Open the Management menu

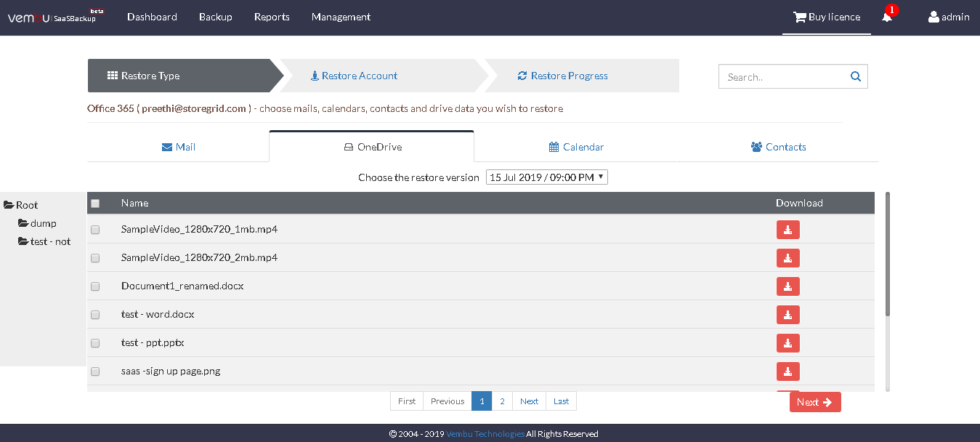pyautogui.click(x=341, y=17)
